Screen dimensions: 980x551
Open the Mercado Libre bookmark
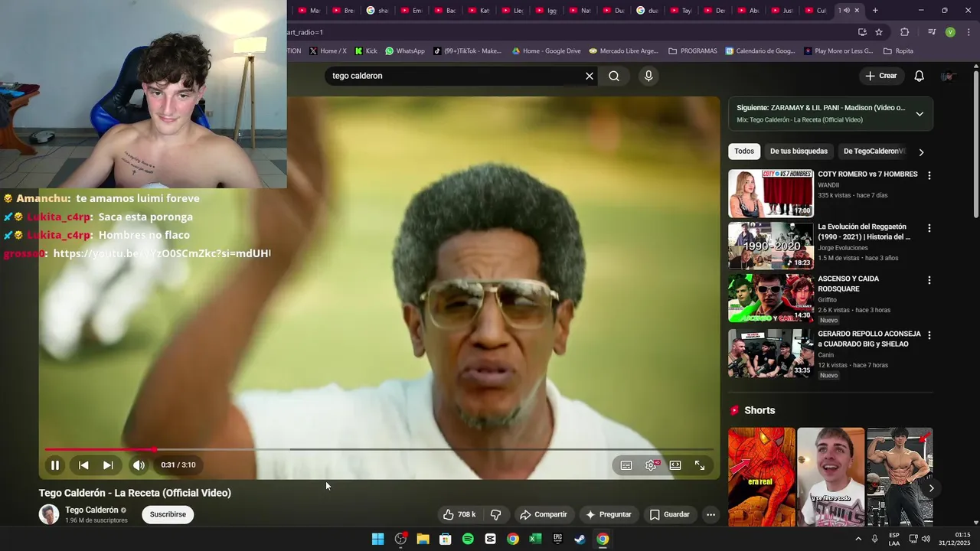pos(623,51)
